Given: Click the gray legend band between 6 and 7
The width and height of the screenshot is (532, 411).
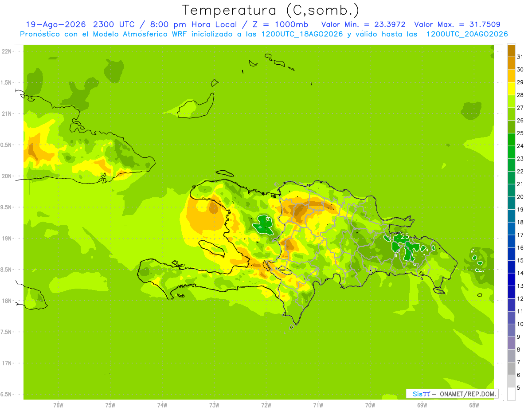Looking at the screenshot, I should click(511, 368).
